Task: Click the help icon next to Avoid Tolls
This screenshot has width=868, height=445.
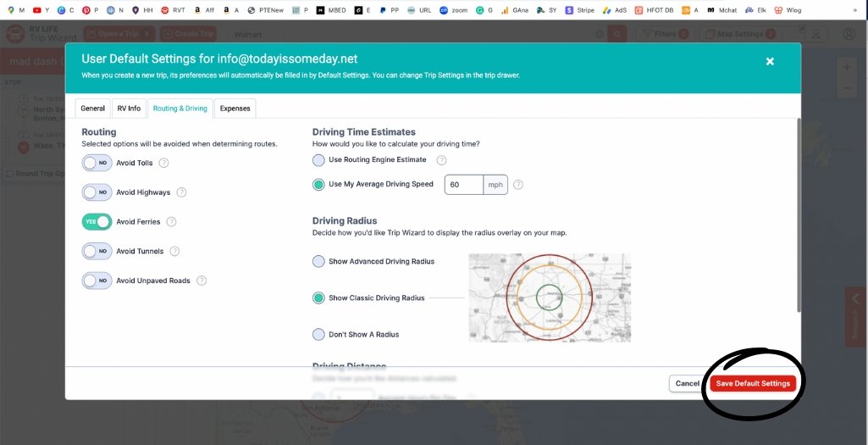Action: (163, 163)
